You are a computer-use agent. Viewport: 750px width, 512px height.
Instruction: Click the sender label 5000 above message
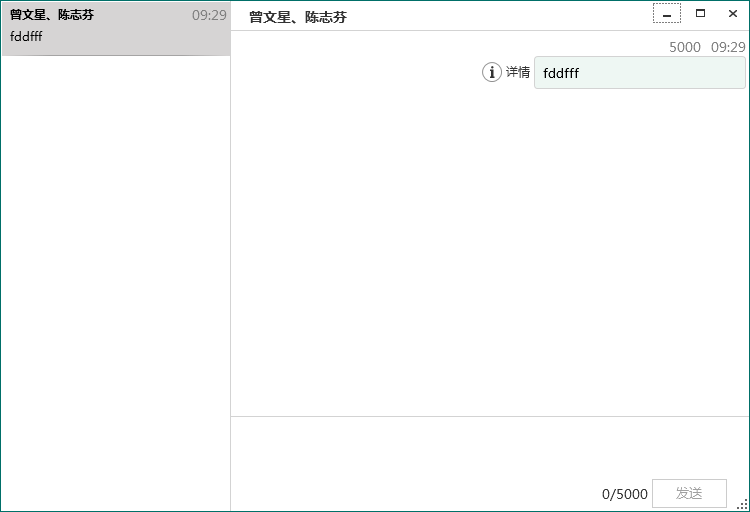pyautogui.click(x=685, y=47)
